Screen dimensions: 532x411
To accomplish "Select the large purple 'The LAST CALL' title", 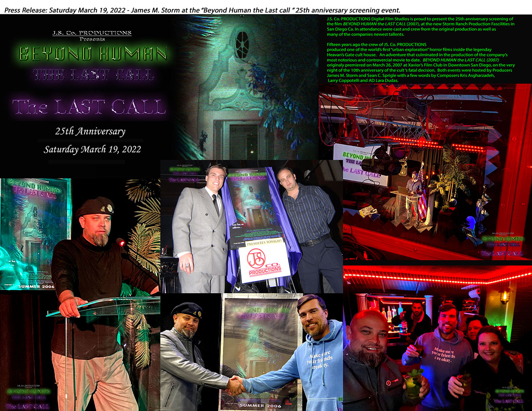I will [x=89, y=107].
